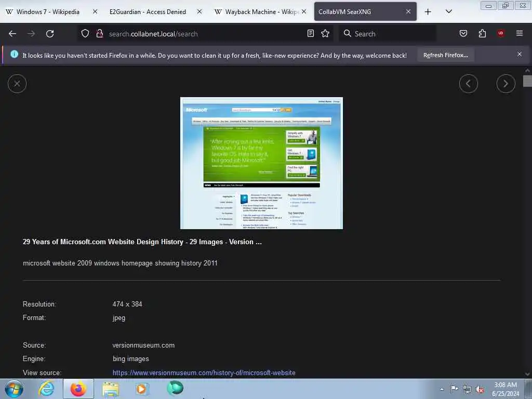532x399 pixels.
Task: Close the image detail view
Action: (17, 84)
